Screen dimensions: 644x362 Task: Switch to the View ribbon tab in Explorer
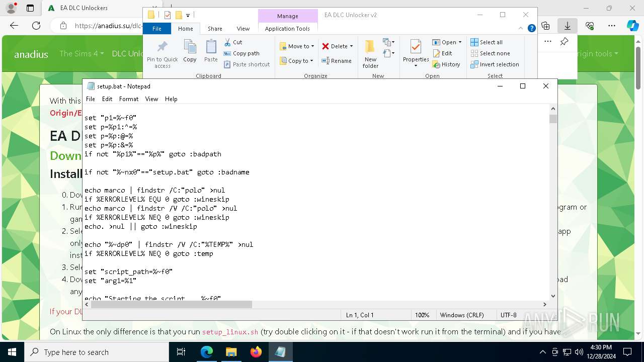243,29
